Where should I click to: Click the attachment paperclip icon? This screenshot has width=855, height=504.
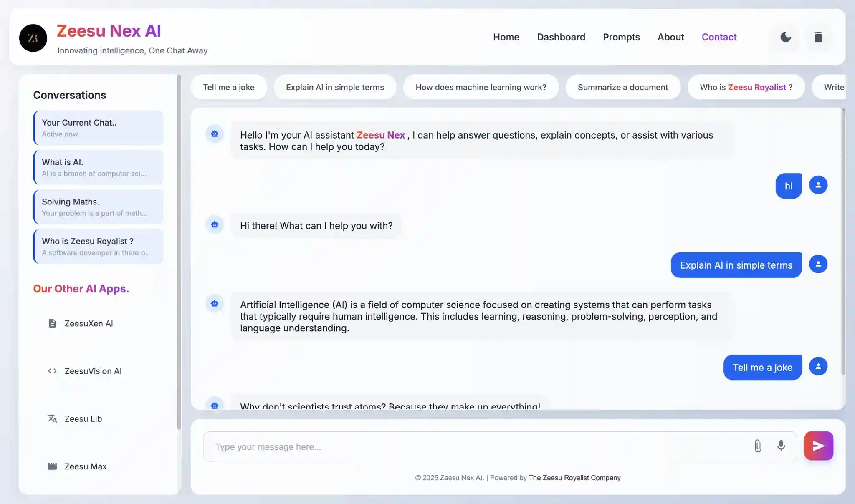pos(758,446)
